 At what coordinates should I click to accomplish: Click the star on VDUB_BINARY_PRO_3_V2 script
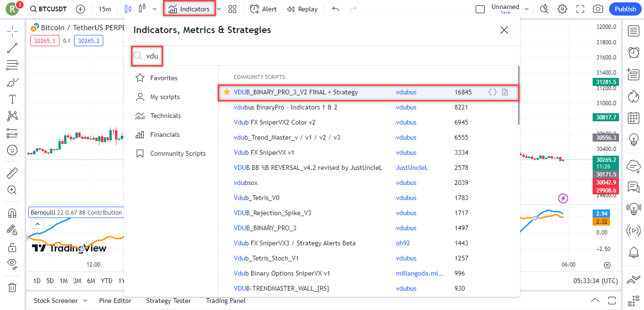pyautogui.click(x=227, y=92)
